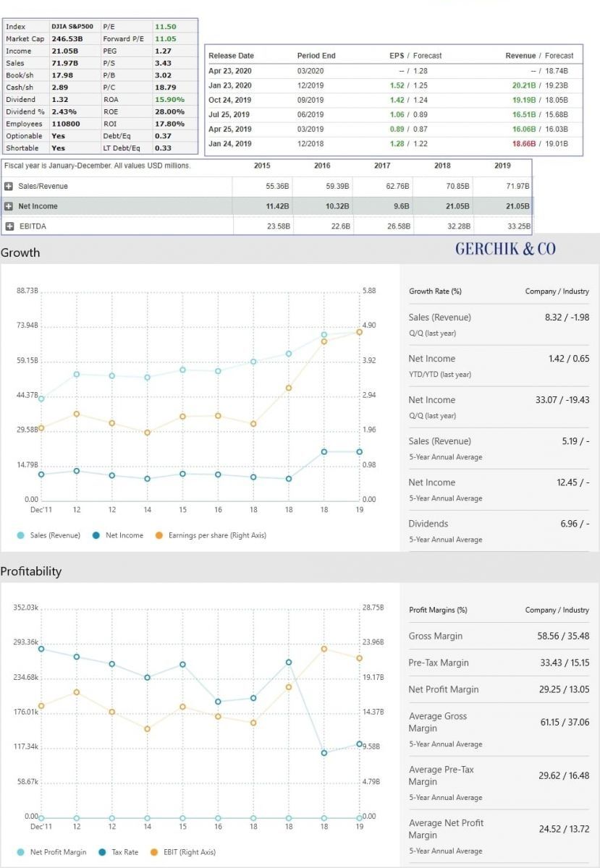The height and width of the screenshot is (868, 600).
Task: Click the Period End column header
Action: click(316, 56)
